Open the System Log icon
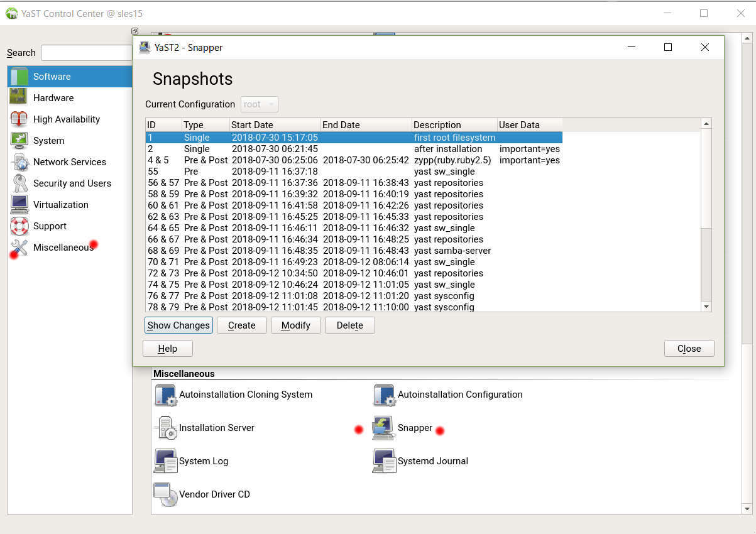This screenshot has width=756, height=534. (x=165, y=461)
